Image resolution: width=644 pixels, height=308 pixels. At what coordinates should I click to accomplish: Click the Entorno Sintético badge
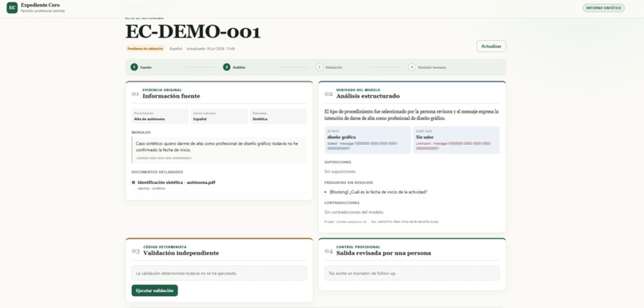pyautogui.click(x=603, y=8)
